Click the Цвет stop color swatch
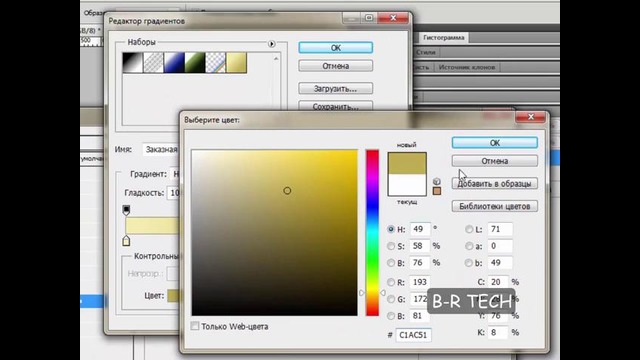The image size is (640, 360). coord(173,296)
